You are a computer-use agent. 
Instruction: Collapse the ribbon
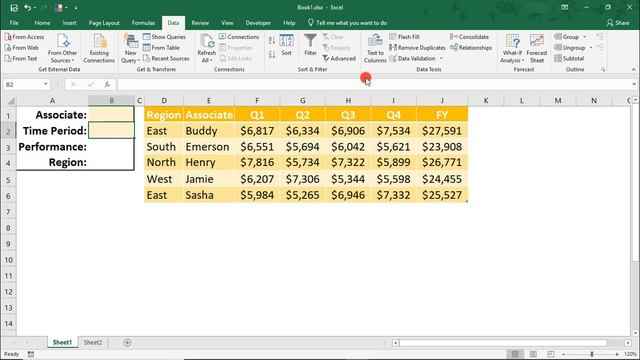click(633, 70)
